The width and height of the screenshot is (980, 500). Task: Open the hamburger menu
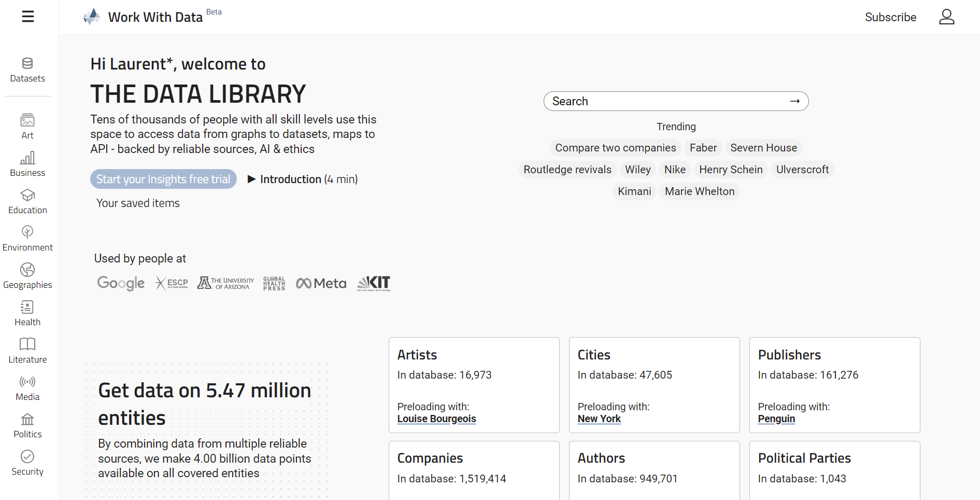coord(28,17)
